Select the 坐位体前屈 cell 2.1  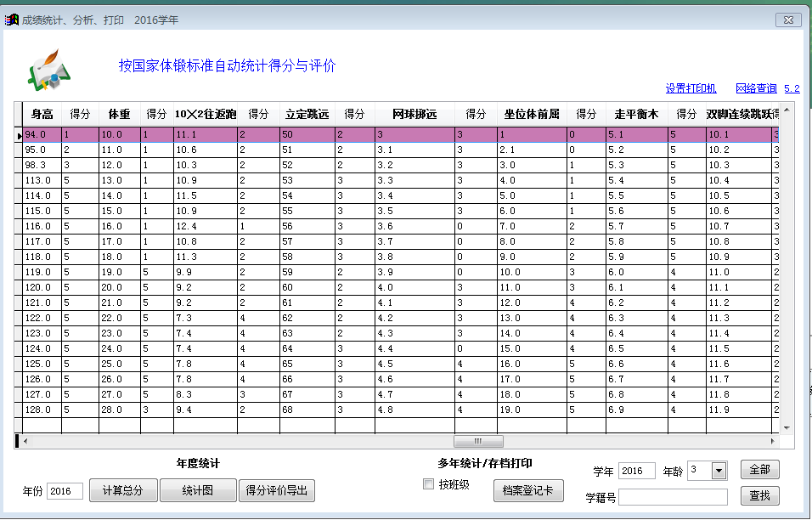[532, 150]
